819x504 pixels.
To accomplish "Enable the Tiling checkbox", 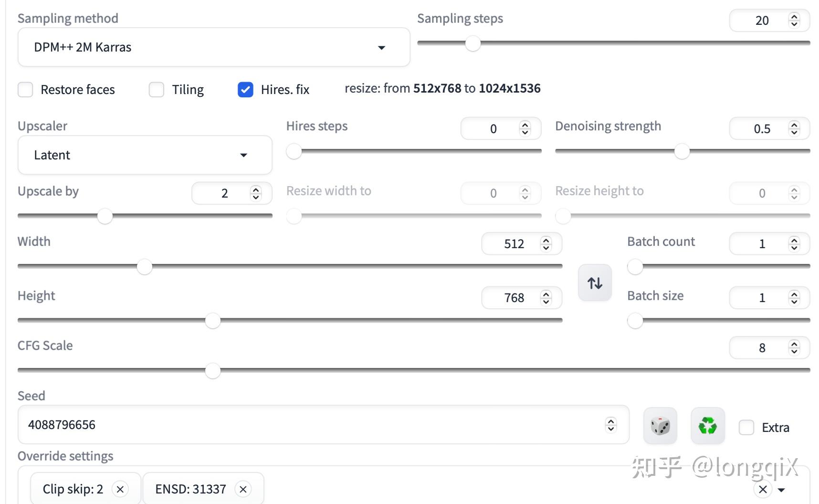I will pos(157,90).
